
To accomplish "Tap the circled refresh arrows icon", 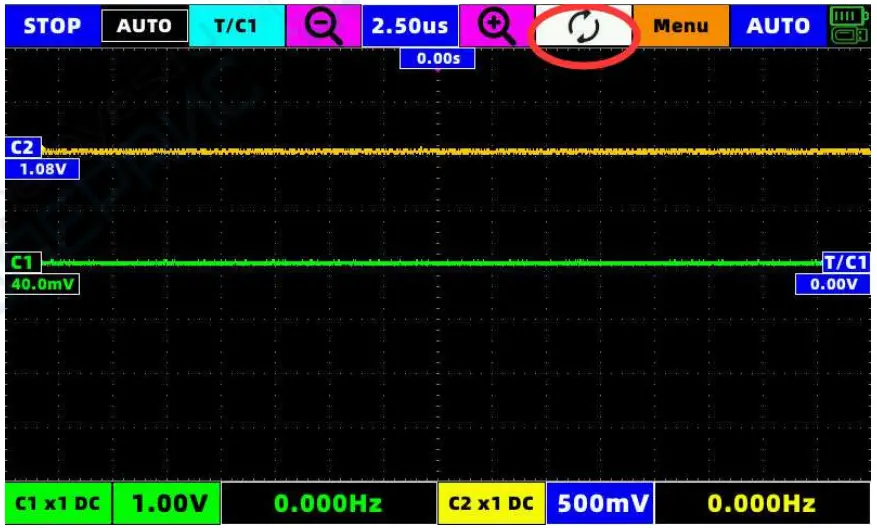I will point(583,27).
